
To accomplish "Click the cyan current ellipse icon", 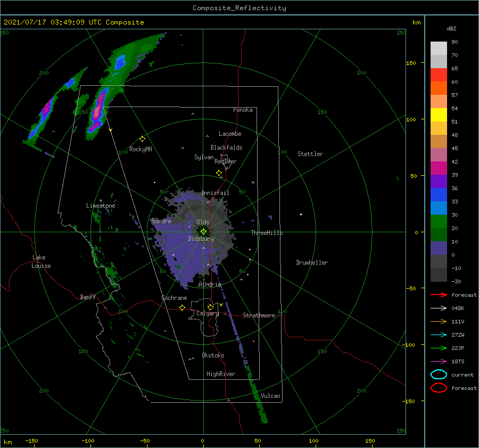I will pos(439,374).
